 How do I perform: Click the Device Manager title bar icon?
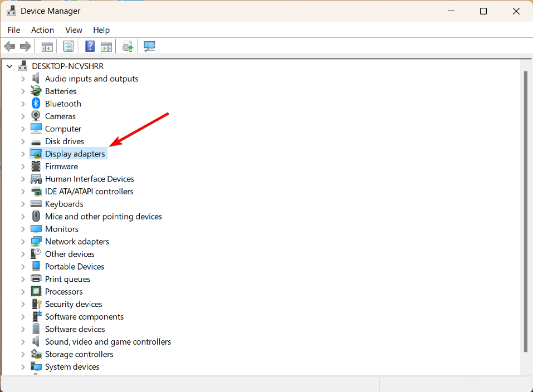click(11, 11)
